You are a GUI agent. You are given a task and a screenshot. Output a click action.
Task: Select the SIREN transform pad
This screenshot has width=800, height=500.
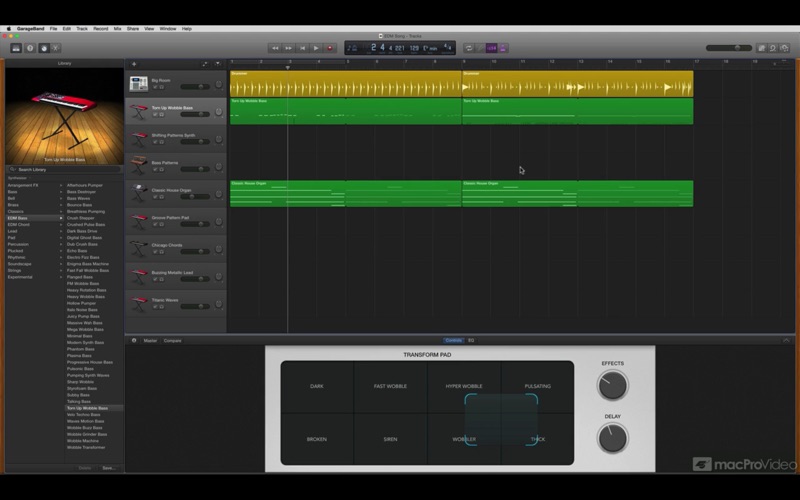coord(390,439)
